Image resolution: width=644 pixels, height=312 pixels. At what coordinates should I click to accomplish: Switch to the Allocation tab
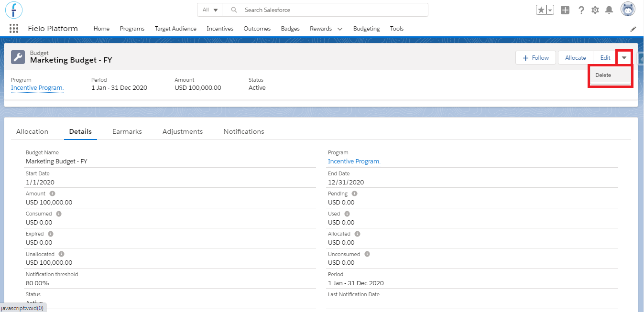[x=32, y=131]
